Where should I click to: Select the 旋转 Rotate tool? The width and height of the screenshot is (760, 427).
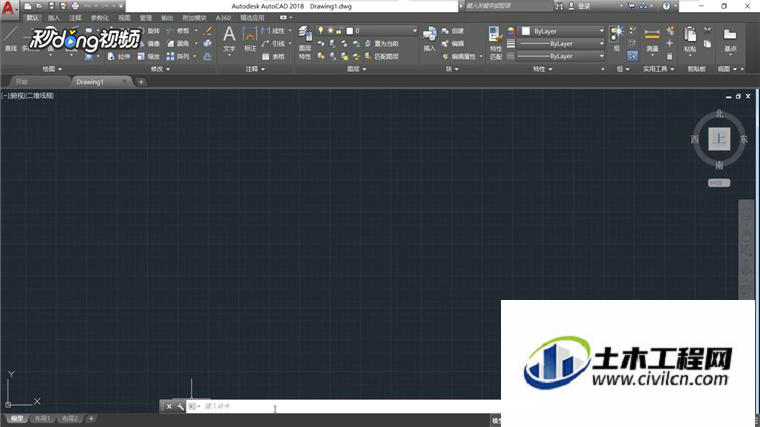149,31
